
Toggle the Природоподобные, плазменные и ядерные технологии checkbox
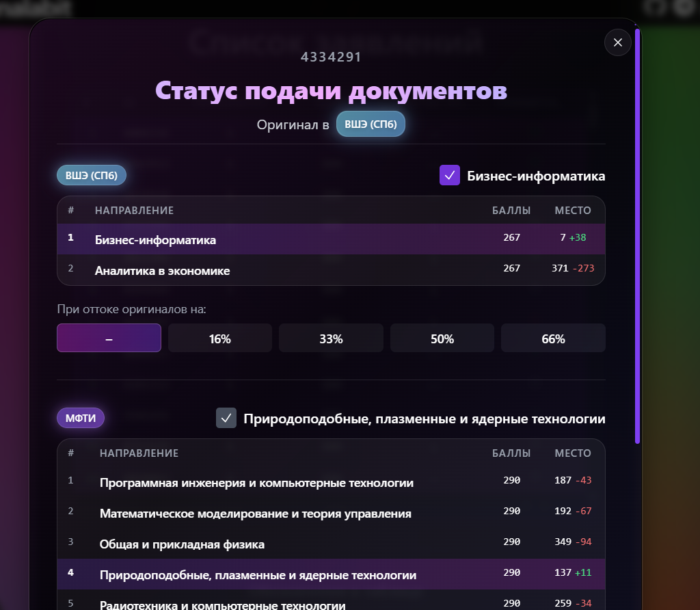coord(226,418)
